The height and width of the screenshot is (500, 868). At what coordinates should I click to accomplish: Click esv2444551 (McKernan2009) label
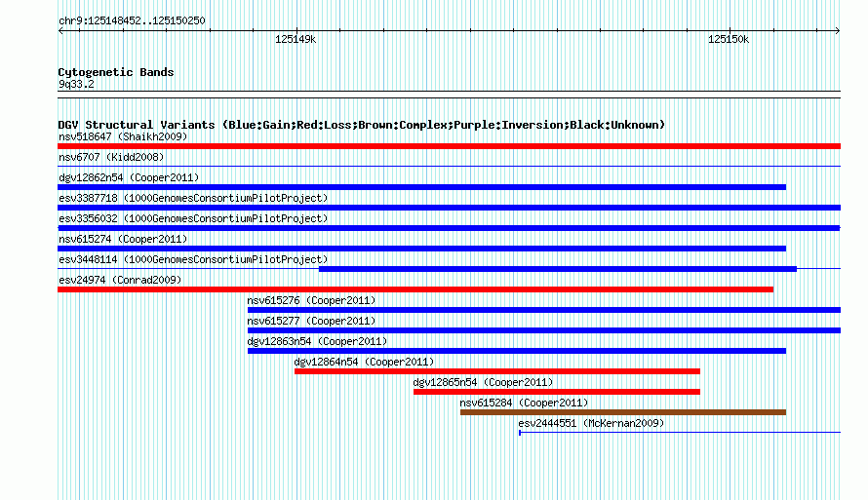[591, 423]
